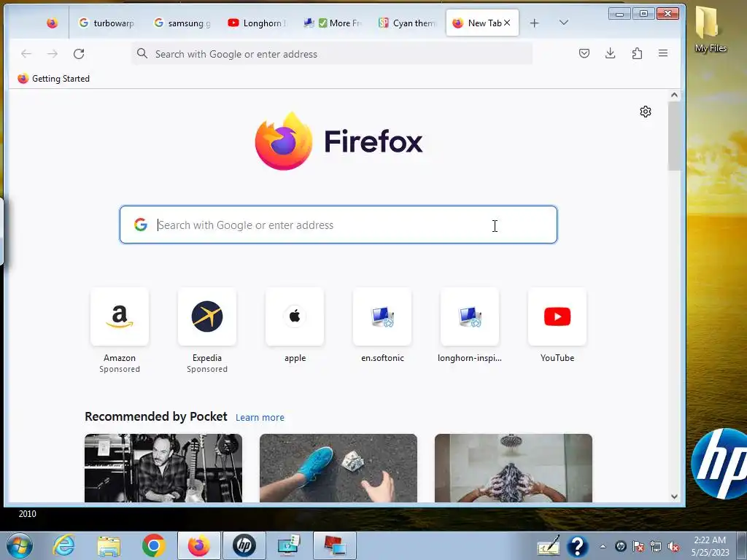Launch Internet Explorer from the taskbar
The image size is (747, 560).
[x=63, y=545]
